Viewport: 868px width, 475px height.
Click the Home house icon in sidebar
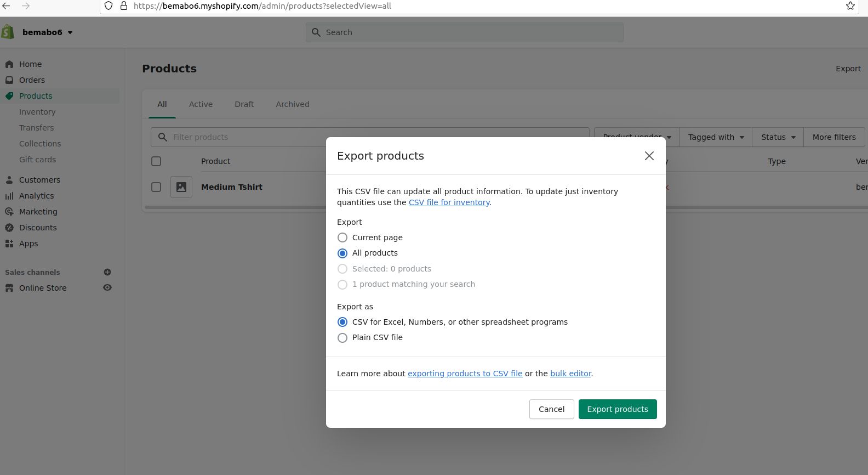9,64
